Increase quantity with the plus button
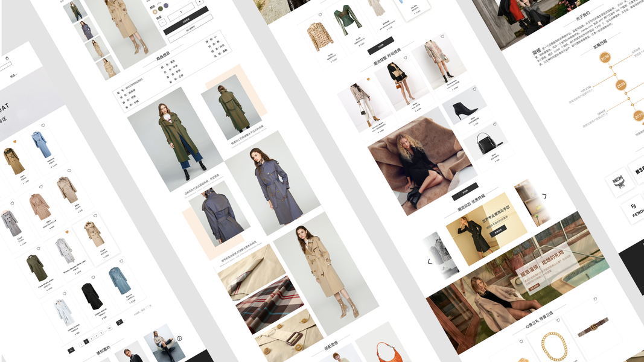 pyautogui.click(x=200, y=2)
